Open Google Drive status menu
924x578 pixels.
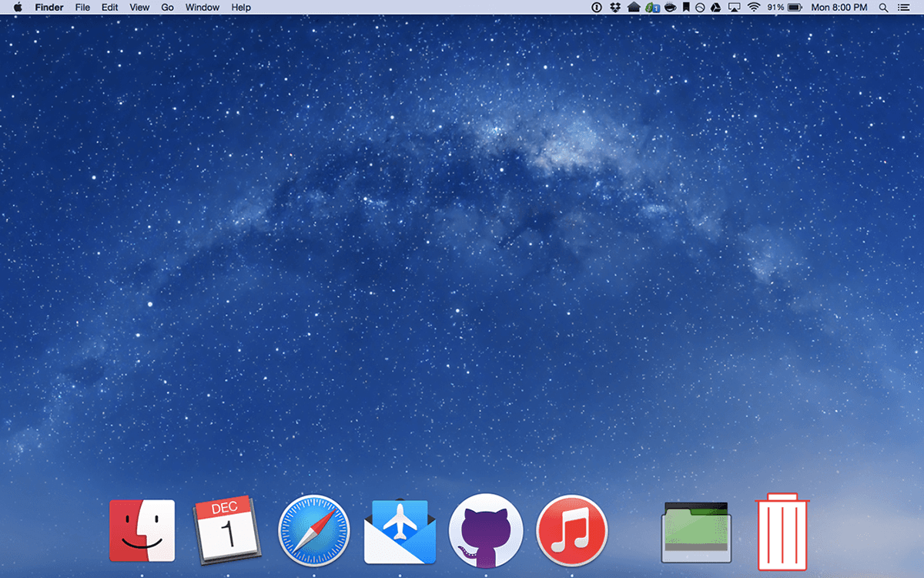[715, 8]
